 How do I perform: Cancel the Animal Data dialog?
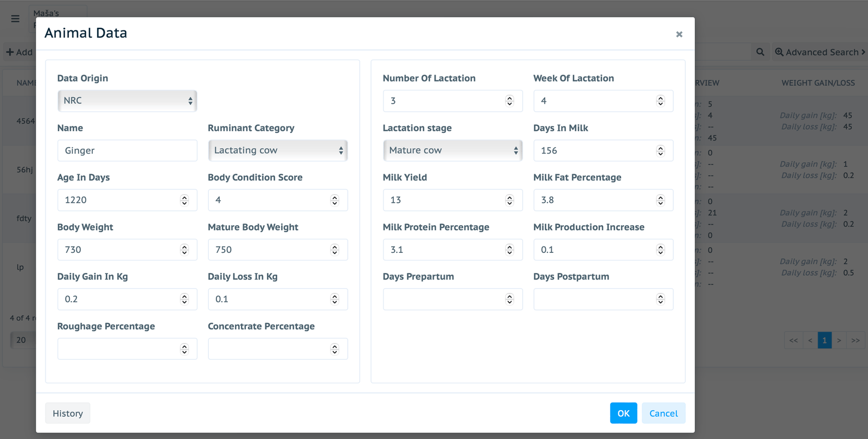click(x=663, y=413)
